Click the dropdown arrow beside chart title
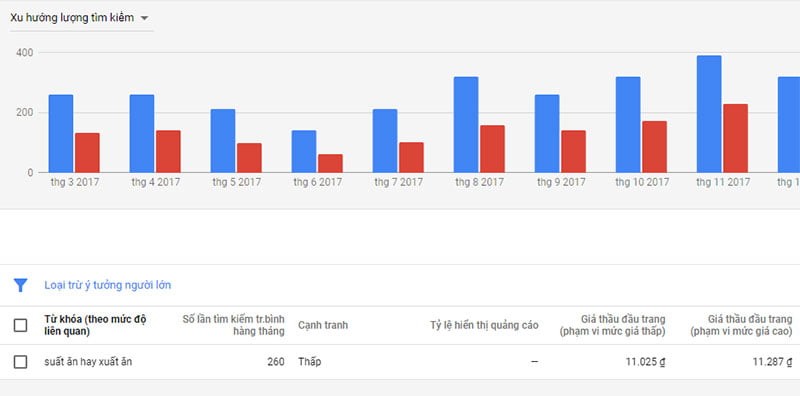Image resolution: width=800 pixels, height=396 pixels. point(144,18)
